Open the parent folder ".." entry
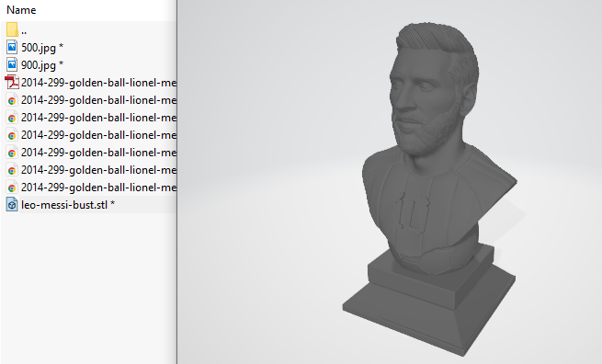602x364 pixels. pos(12,30)
